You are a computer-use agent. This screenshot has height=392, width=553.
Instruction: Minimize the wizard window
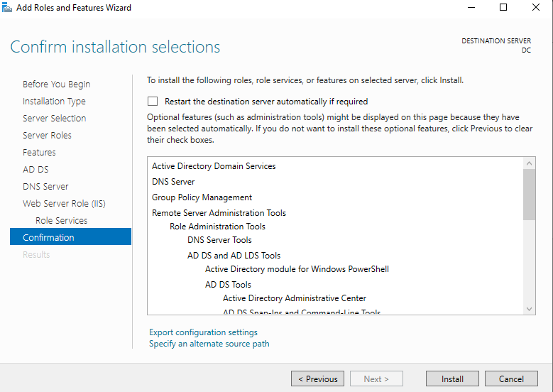471,7
